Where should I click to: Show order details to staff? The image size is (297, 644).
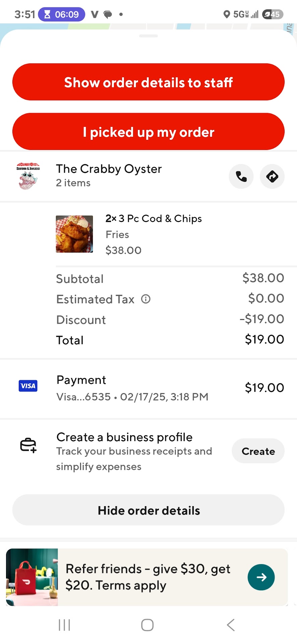[148, 82]
